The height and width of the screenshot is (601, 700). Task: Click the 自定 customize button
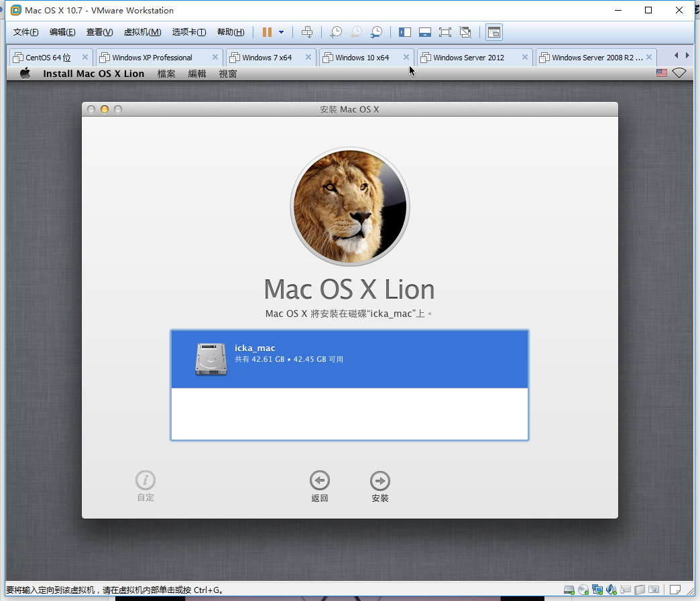click(145, 486)
